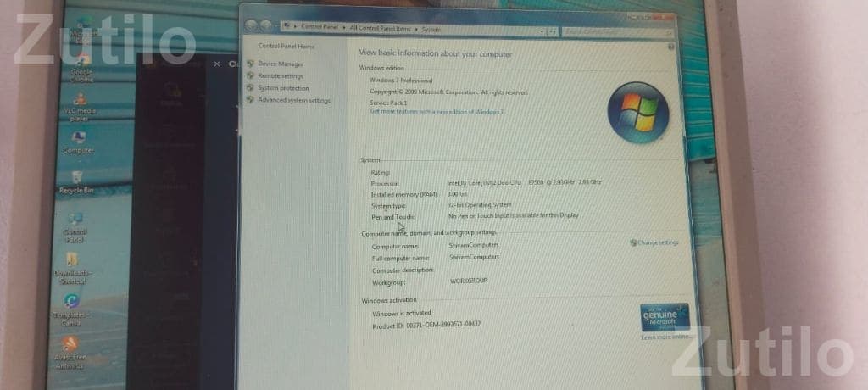Open Device Manager link
The height and width of the screenshot is (390, 868).
pos(281,64)
